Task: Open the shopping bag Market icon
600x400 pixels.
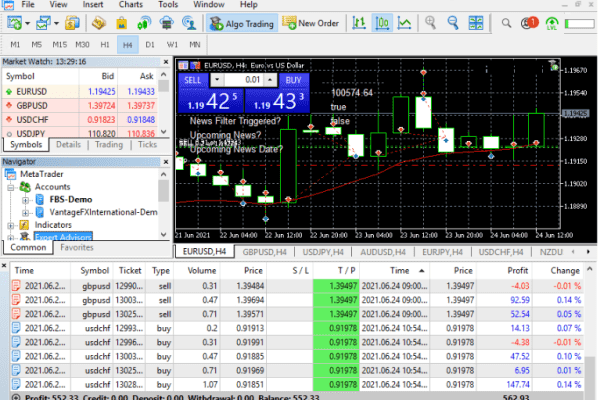Action: click(x=122, y=23)
